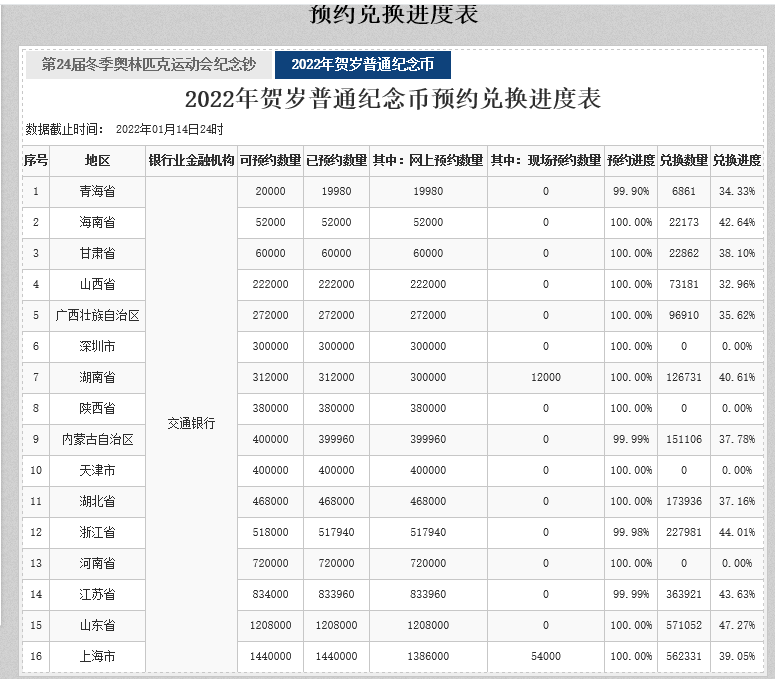
Task: Click the 交通银行 institution cell
Action: pos(191,424)
